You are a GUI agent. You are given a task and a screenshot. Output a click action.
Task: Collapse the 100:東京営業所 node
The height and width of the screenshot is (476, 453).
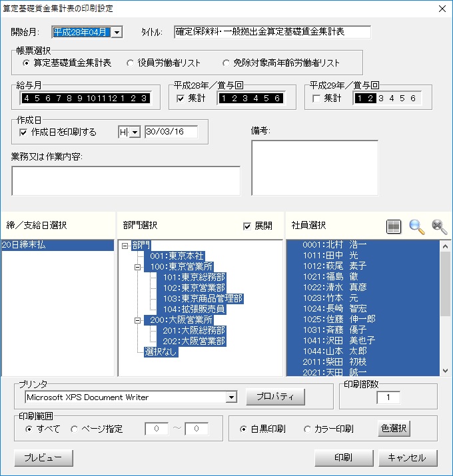point(138,267)
